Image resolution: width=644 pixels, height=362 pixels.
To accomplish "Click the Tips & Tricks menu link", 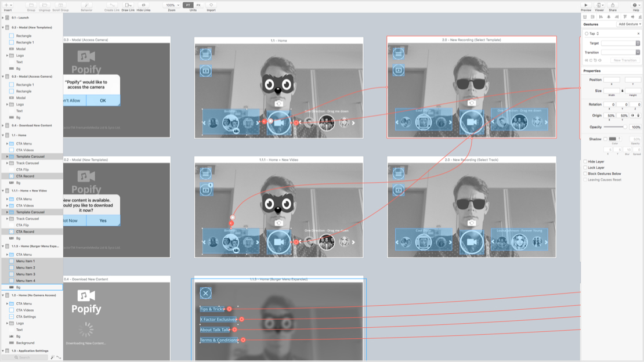I will 212,309.
